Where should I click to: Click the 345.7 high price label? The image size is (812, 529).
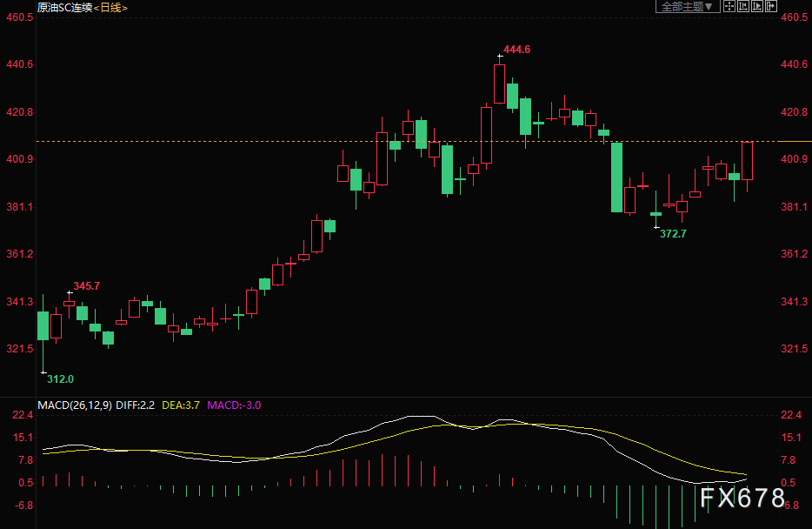[x=86, y=286]
